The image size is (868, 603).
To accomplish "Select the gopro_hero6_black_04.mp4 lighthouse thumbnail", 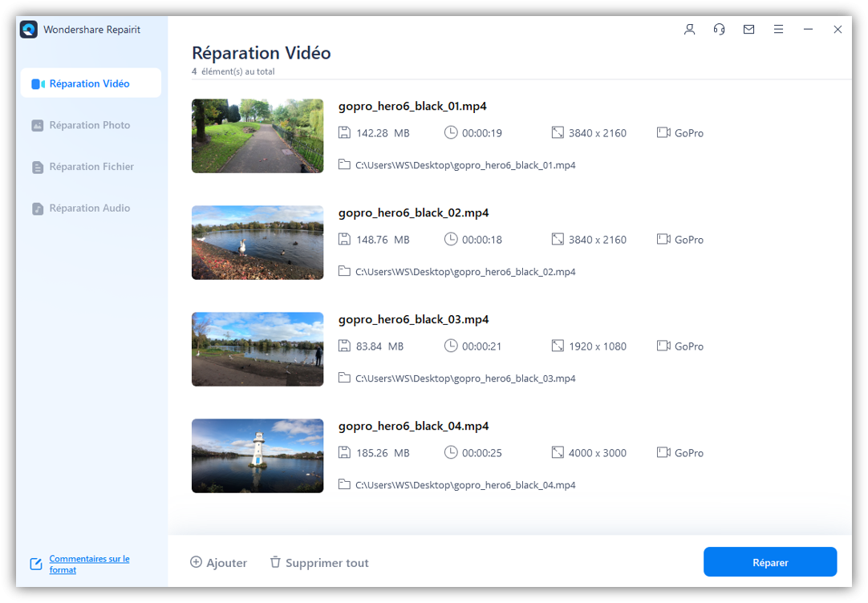I will (x=258, y=455).
